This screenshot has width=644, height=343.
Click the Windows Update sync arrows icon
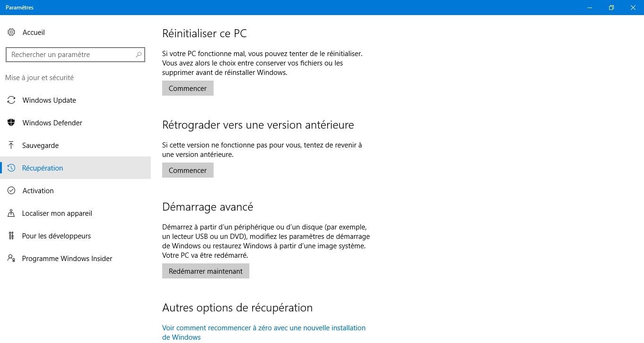11,100
